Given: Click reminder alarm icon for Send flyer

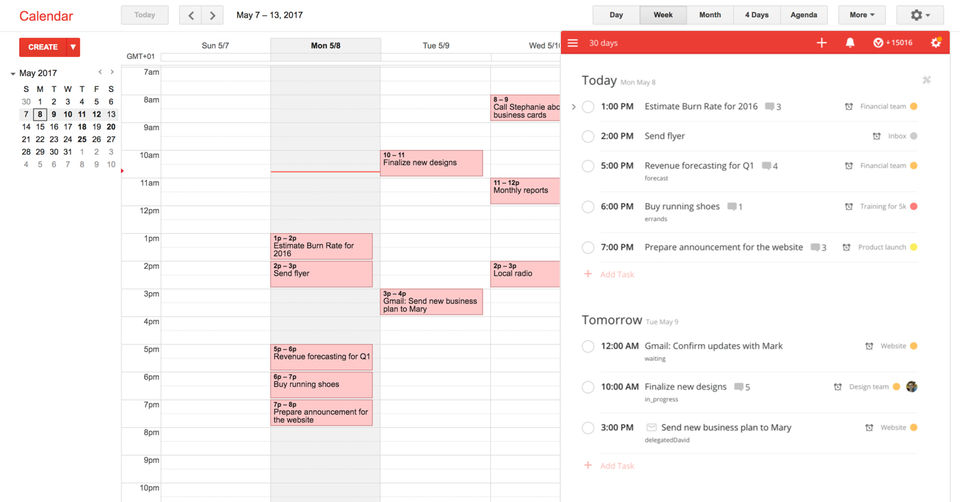Looking at the screenshot, I should pos(876,136).
